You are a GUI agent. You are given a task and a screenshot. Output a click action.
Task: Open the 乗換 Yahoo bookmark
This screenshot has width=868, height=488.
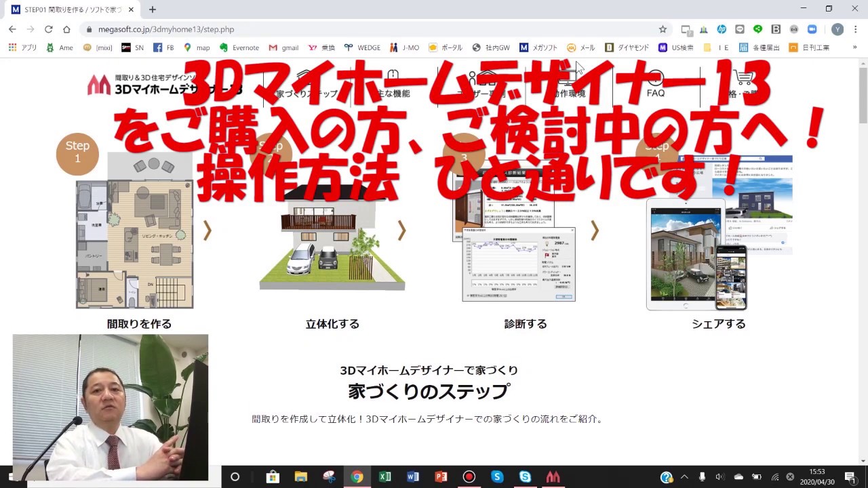coord(321,47)
